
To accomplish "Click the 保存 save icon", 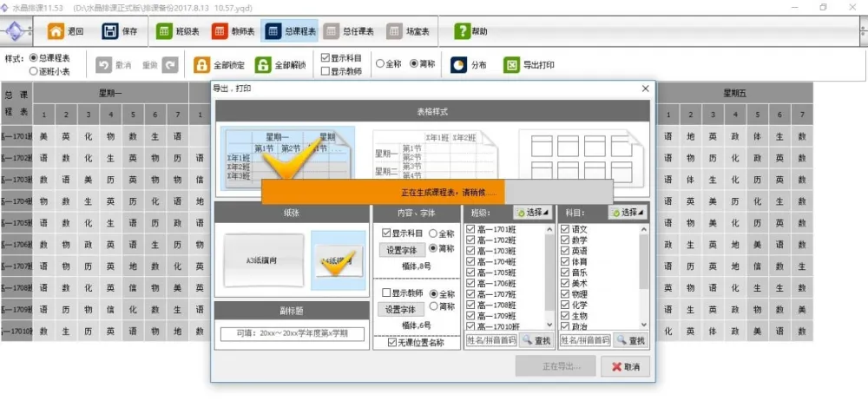I will (x=110, y=31).
